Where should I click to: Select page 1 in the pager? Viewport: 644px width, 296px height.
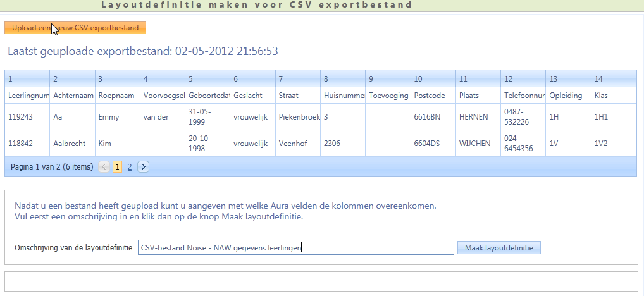click(118, 167)
